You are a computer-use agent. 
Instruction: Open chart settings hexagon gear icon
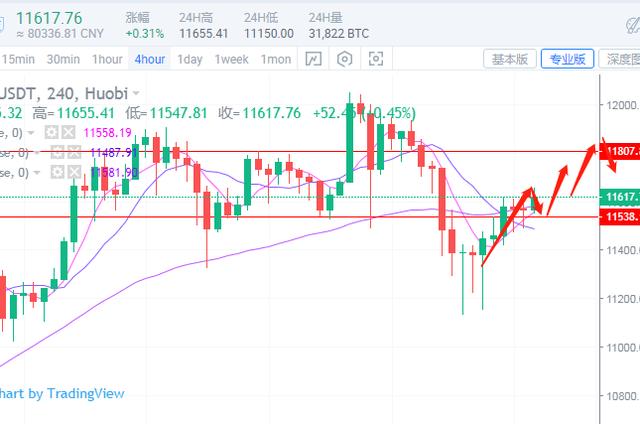[345, 59]
